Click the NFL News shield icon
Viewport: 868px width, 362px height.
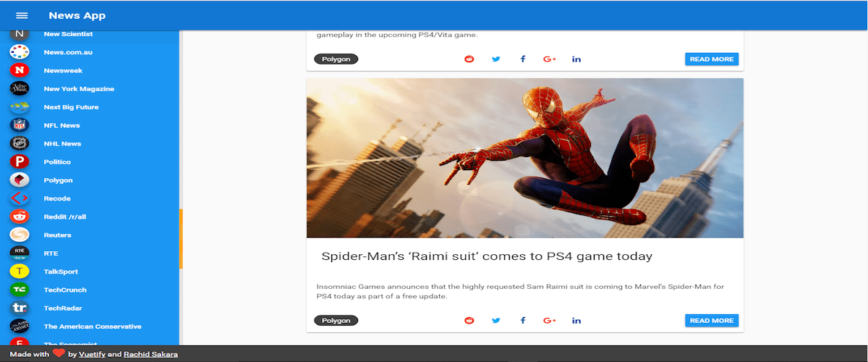20,125
